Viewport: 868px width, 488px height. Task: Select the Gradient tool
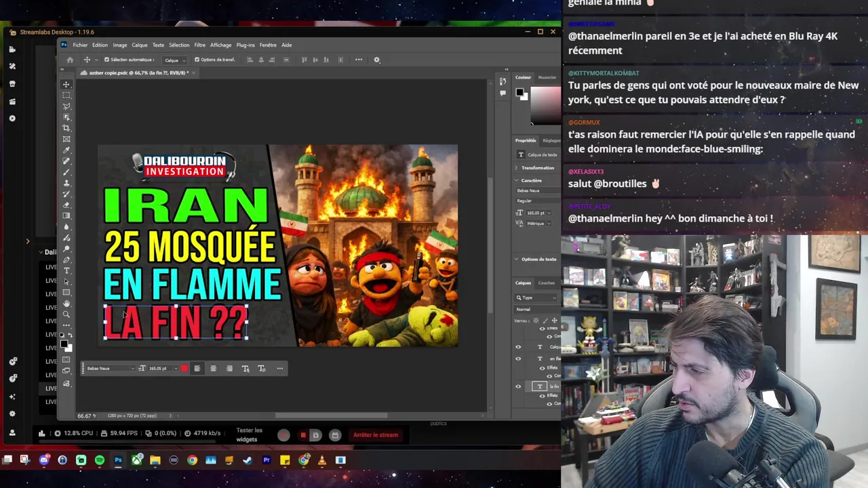(x=66, y=216)
